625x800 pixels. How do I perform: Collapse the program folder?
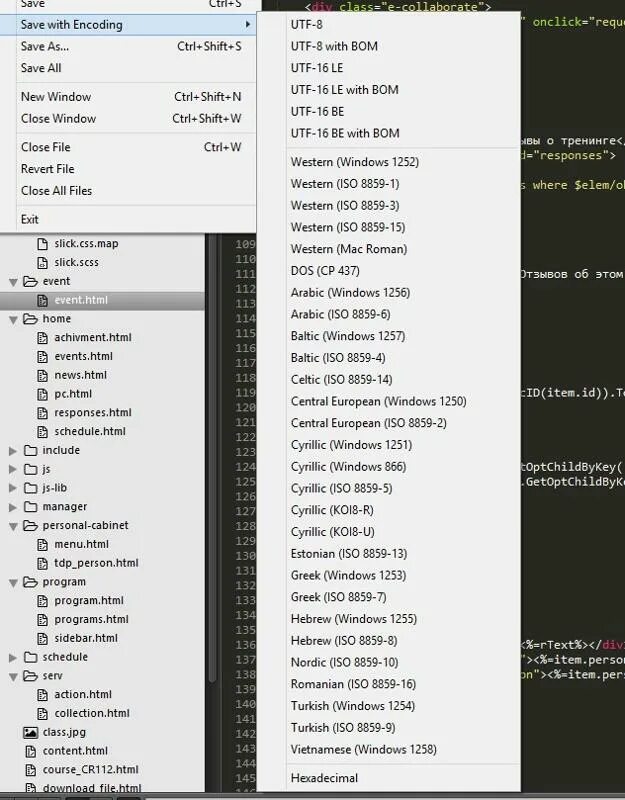(13, 583)
